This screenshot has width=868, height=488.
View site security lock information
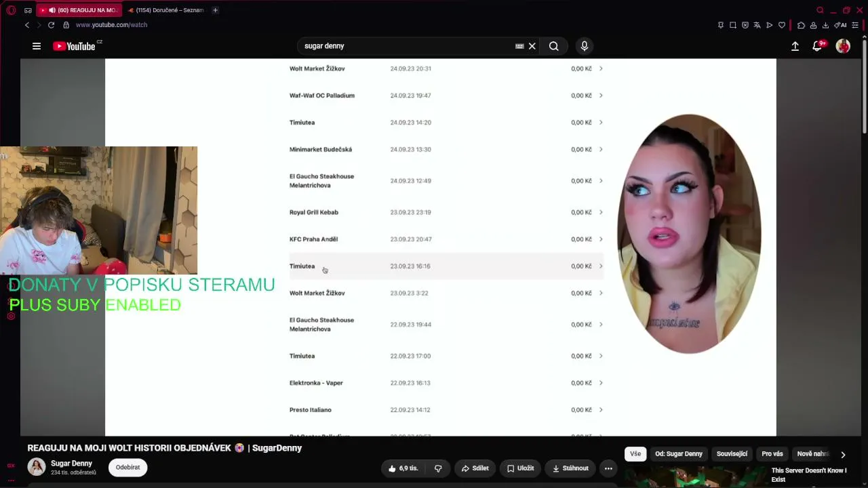[66, 25]
